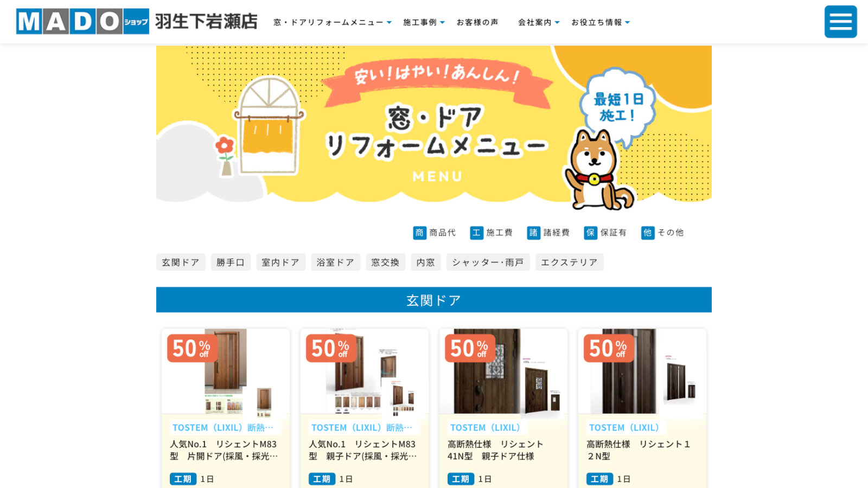Image resolution: width=868 pixels, height=488 pixels.
Task: Expand the お役立ち情報 dropdown
Action: (x=601, y=22)
